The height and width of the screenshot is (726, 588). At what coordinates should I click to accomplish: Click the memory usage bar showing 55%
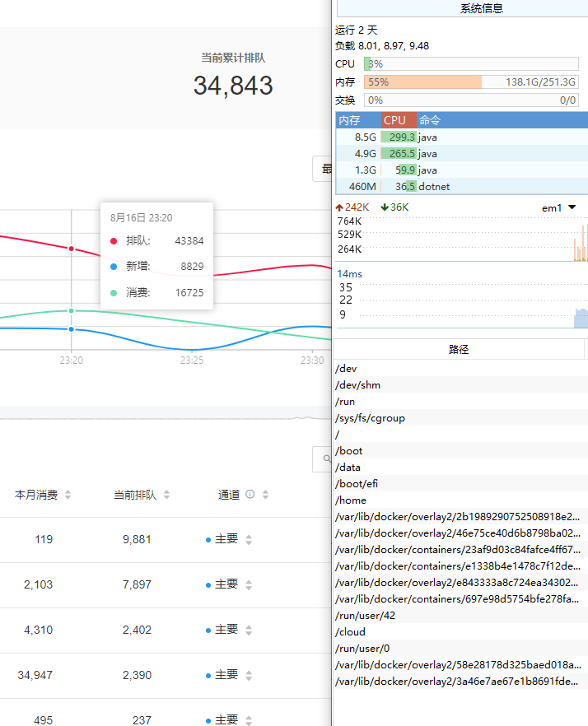coord(471,82)
